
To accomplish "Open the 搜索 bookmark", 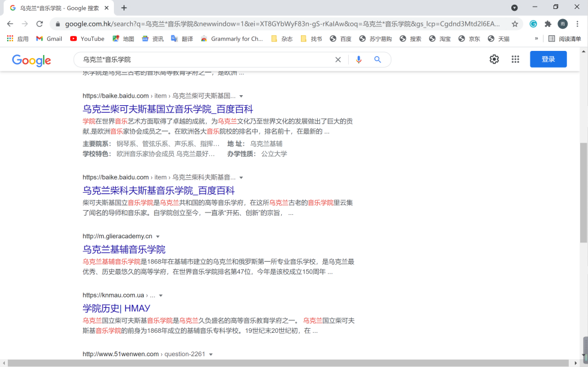I will (x=410, y=38).
